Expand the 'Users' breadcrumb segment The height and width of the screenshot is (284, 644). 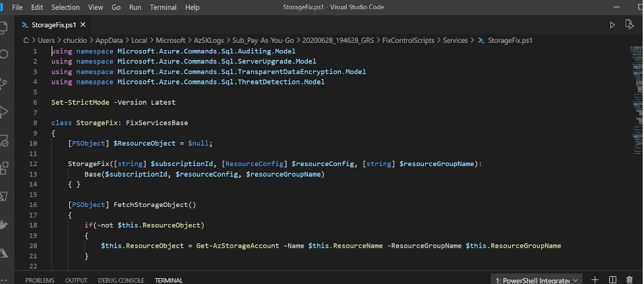[46, 40]
